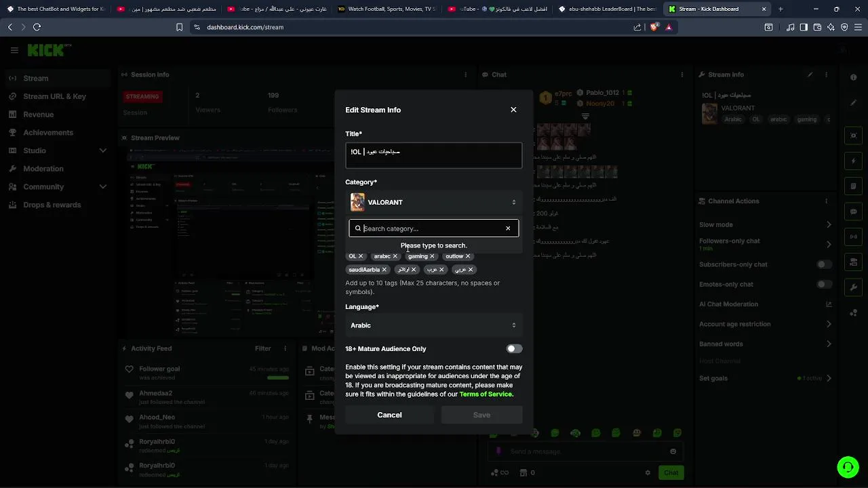Click in the stream Title field
868x488 pixels.
[x=433, y=155]
